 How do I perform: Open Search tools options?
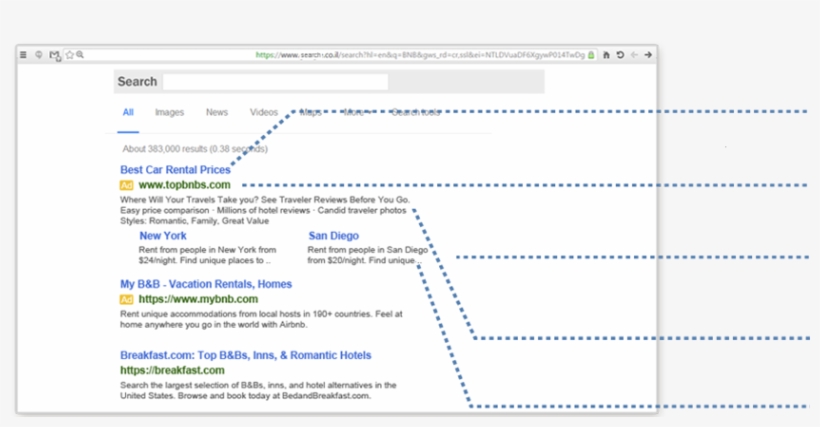coord(416,112)
